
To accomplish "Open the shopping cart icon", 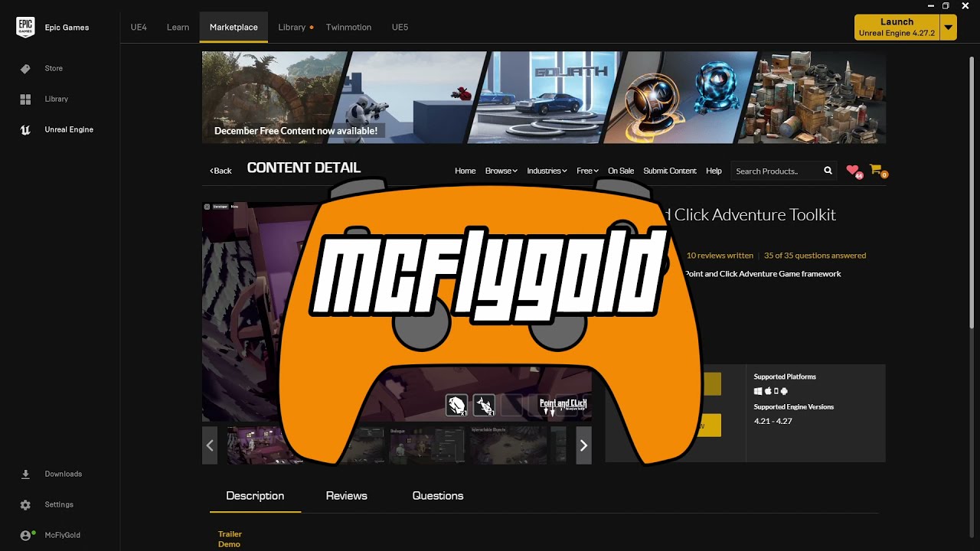I will tap(876, 170).
